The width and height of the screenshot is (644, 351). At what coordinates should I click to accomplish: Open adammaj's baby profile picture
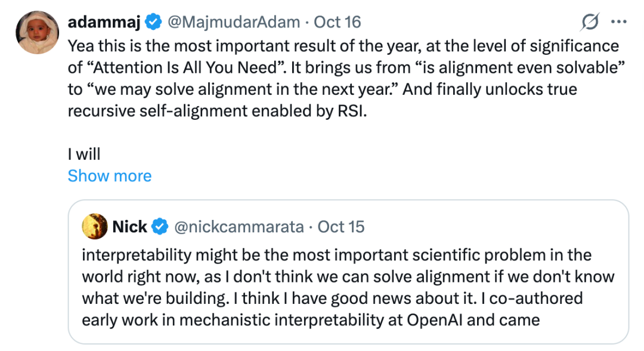click(x=38, y=32)
